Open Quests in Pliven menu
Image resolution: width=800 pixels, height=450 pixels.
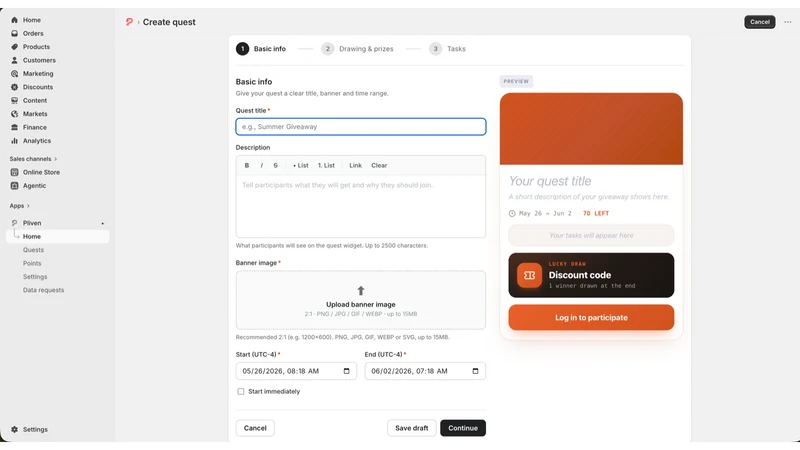coord(33,250)
